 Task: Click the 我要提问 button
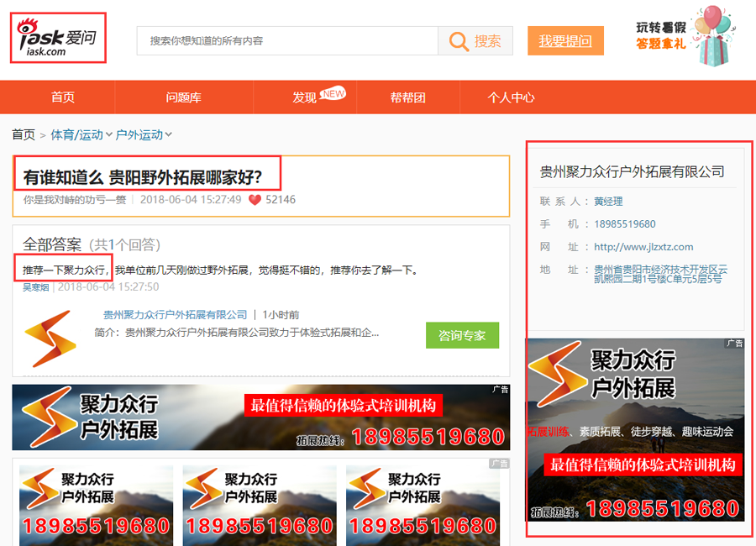click(x=565, y=41)
